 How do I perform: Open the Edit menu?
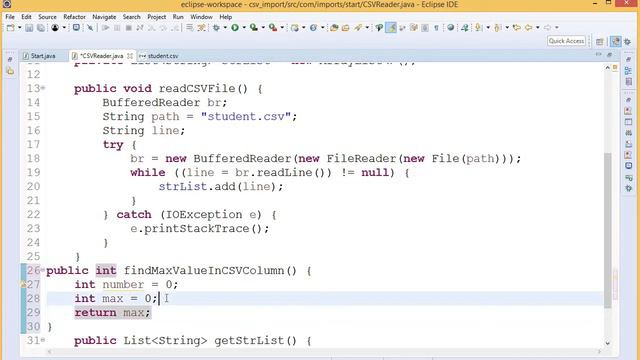coord(26,17)
